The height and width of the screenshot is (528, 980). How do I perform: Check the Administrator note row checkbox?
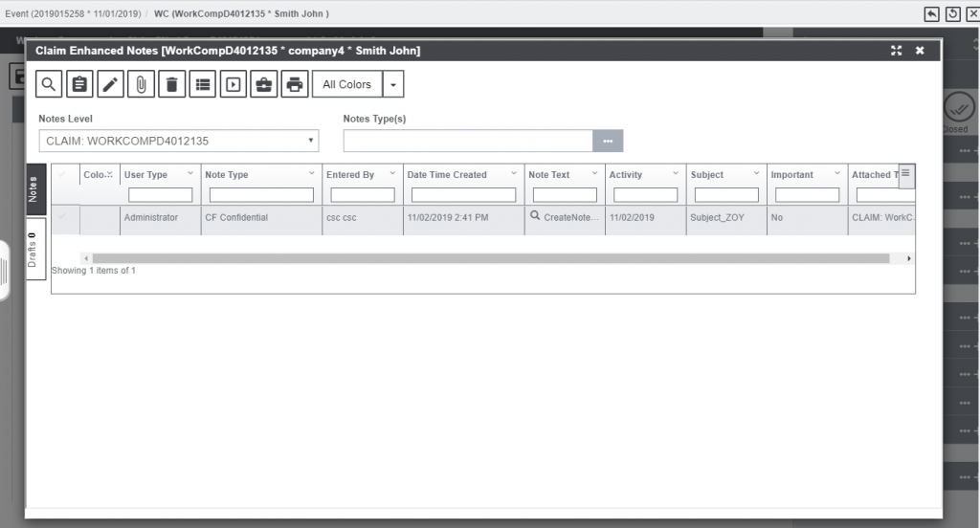[64, 218]
